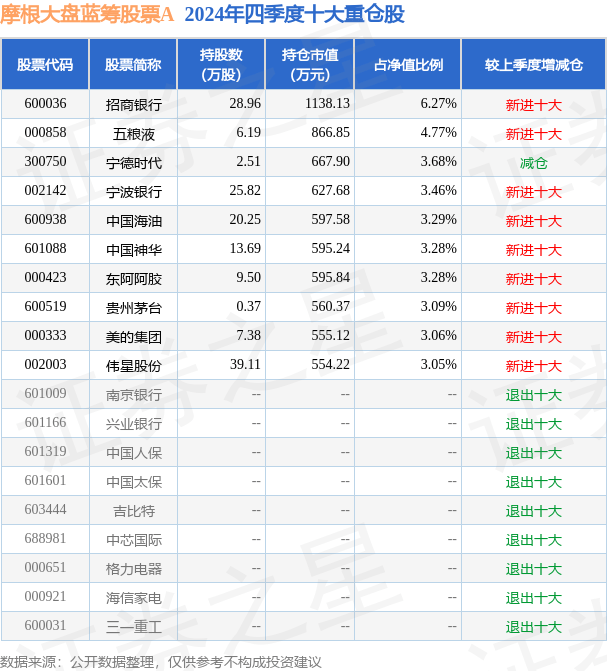Click the 占净值比例 column header
This screenshot has height=671, width=607.
[408, 65]
